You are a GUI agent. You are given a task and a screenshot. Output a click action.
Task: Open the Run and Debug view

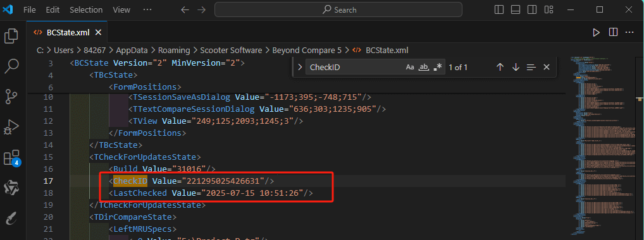click(x=11, y=127)
